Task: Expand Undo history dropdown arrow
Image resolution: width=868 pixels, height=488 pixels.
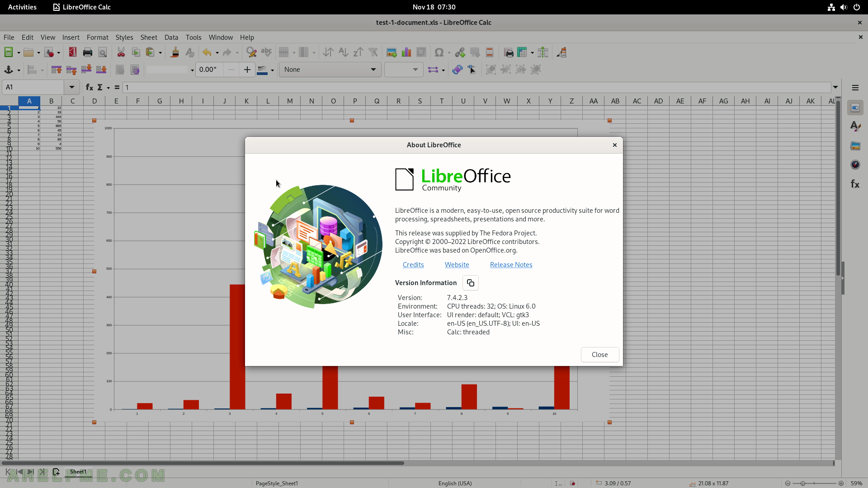Action: click(217, 53)
